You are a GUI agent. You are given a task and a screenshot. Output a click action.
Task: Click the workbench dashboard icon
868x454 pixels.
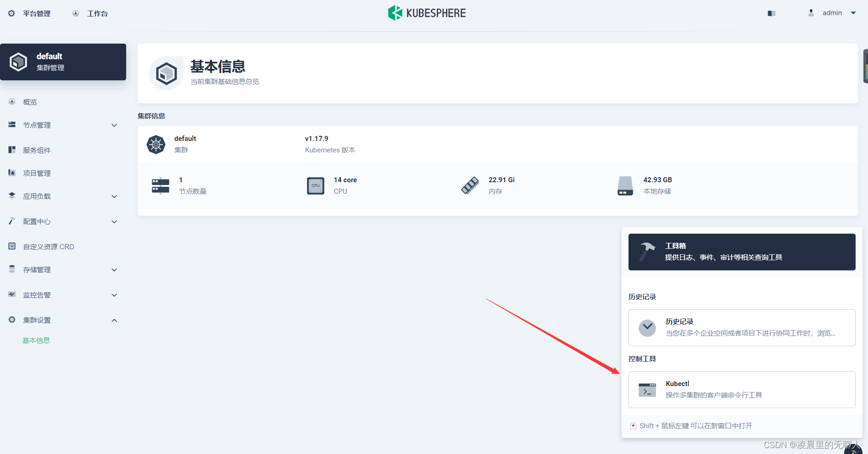76,13
